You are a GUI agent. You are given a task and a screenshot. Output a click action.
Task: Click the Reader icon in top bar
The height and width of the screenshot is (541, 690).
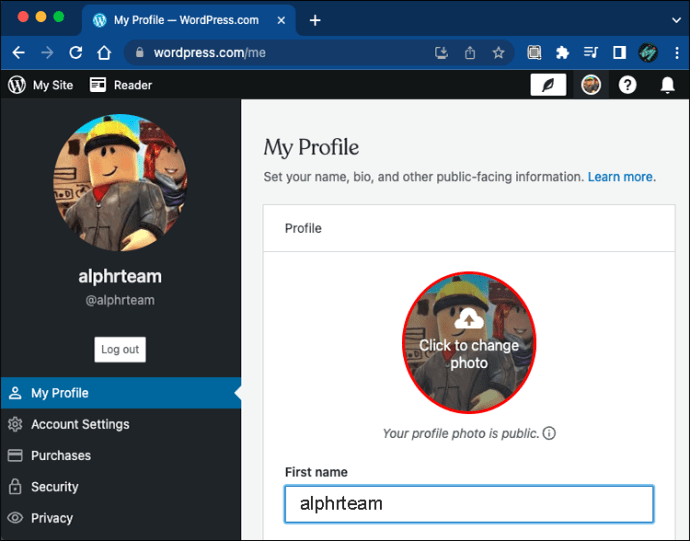(x=98, y=85)
